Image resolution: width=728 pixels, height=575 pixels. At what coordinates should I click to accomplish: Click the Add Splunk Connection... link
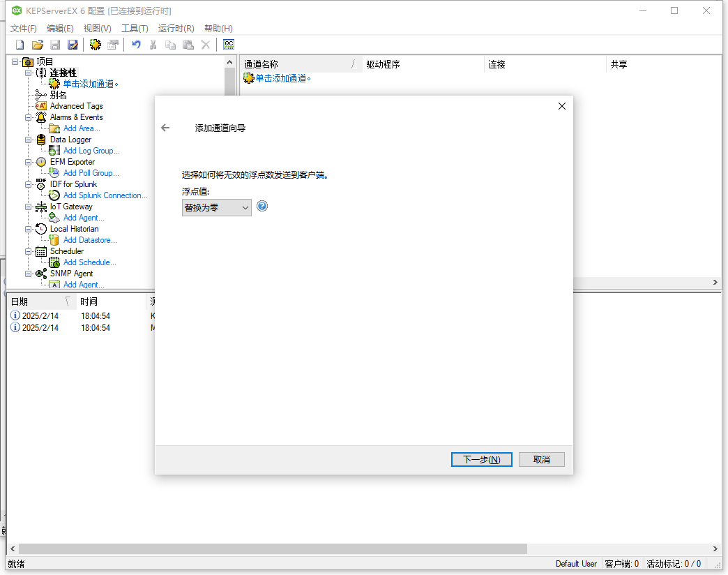point(105,195)
